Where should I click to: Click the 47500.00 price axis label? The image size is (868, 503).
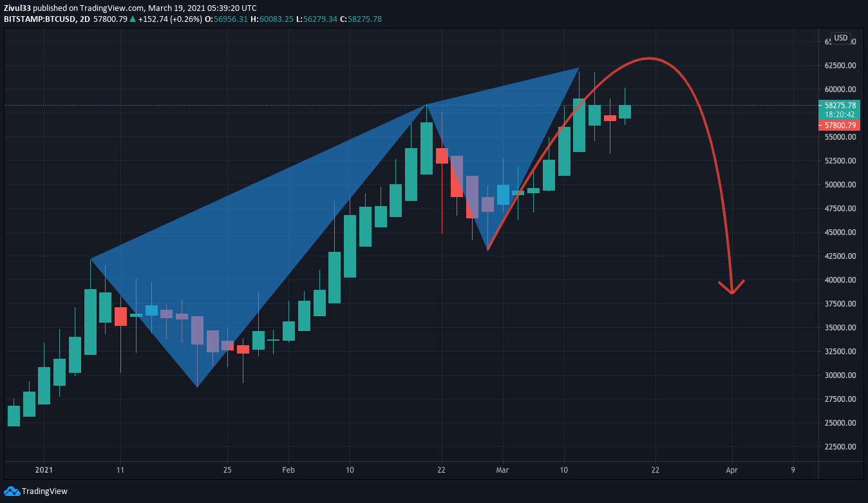pyautogui.click(x=840, y=209)
